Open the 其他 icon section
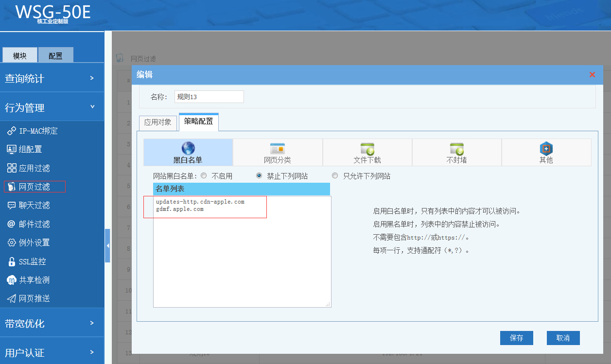 pyautogui.click(x=546, y=152)
